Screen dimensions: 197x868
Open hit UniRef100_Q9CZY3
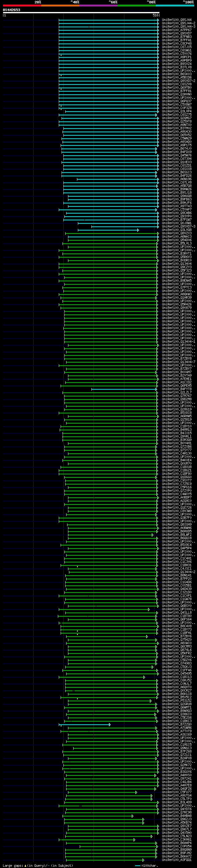176,267
